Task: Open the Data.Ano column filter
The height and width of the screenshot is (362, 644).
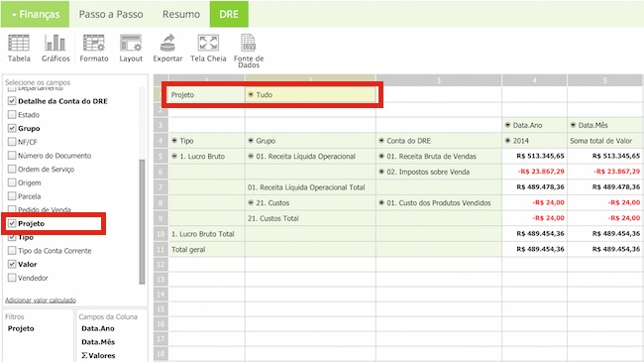Action: (x=507, y=125)
